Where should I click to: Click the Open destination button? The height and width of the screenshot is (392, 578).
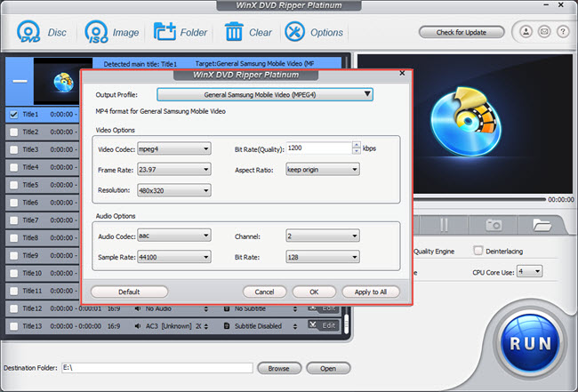[328, 368]
